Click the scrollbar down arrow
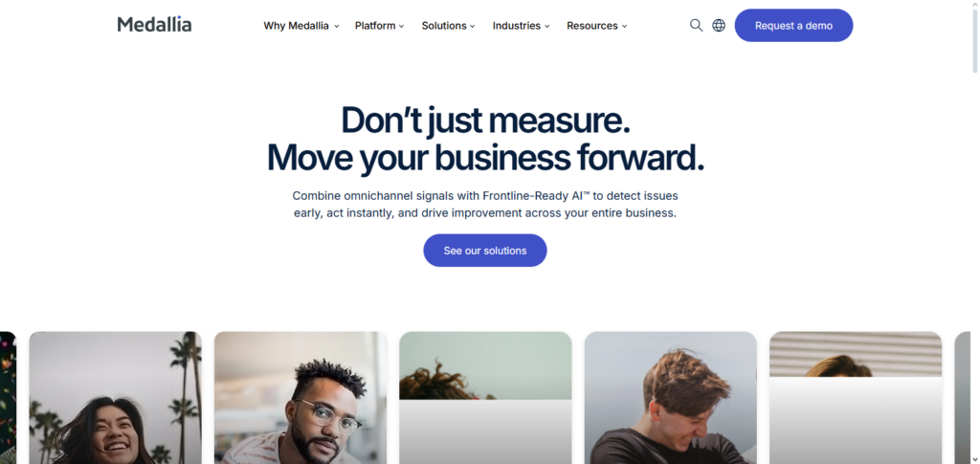This screenshot has height=464, width=980. tap(975, 459)
